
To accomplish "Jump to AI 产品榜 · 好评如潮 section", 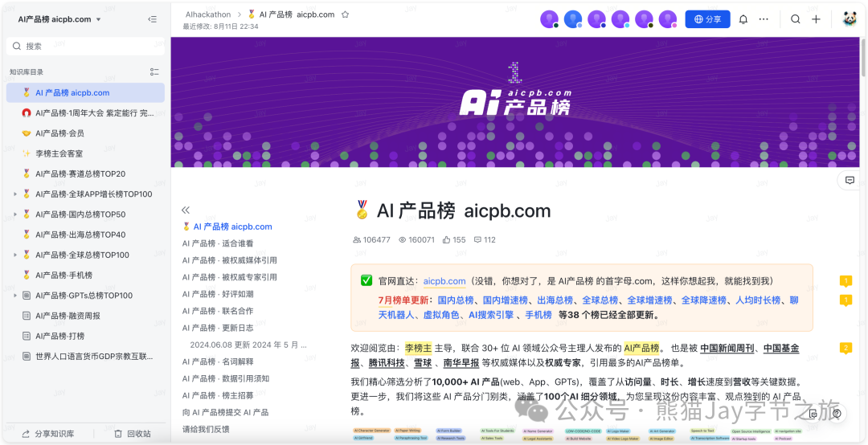I will coord(218,294).
